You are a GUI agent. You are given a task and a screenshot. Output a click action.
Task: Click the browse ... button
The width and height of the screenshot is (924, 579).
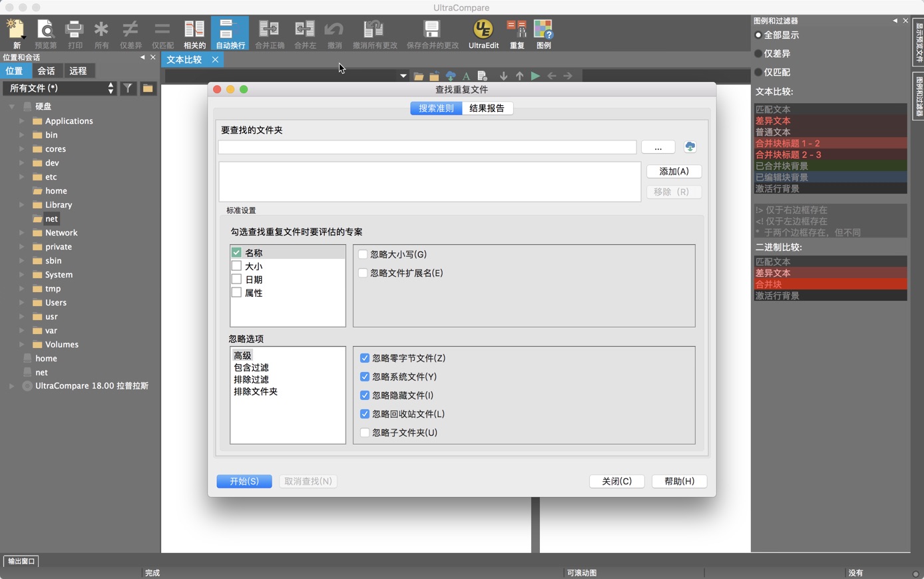tap(658, 147)
